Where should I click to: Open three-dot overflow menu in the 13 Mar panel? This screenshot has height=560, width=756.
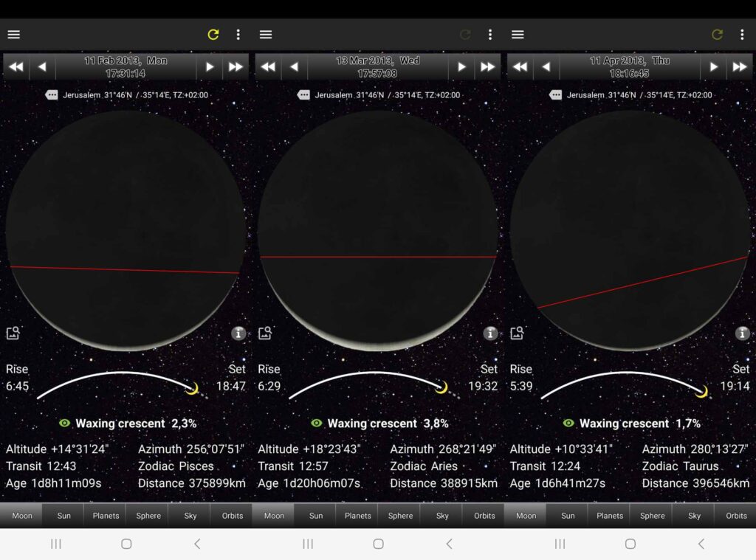pos(489,35)
